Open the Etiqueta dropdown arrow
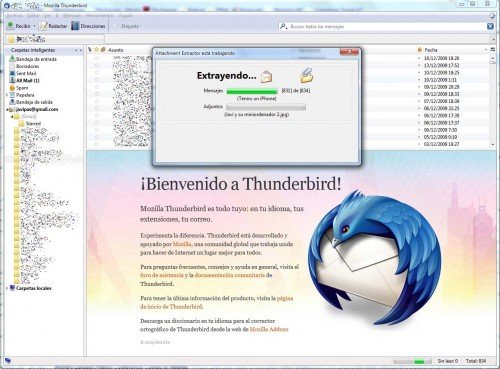500x369 pixels. (140, 26)
